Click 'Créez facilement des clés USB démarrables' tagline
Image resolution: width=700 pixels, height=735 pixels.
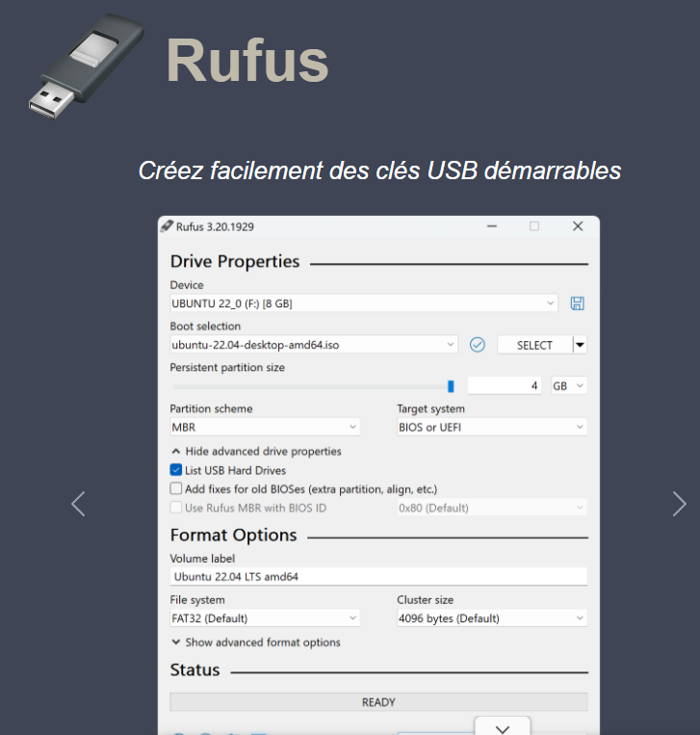pyautogui.click(x=379, y=171)
